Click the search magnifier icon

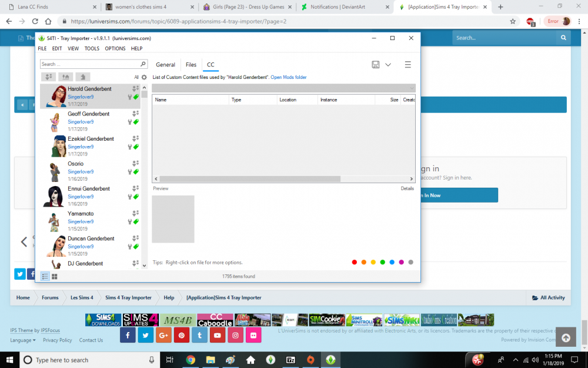[x=143, y=64]
